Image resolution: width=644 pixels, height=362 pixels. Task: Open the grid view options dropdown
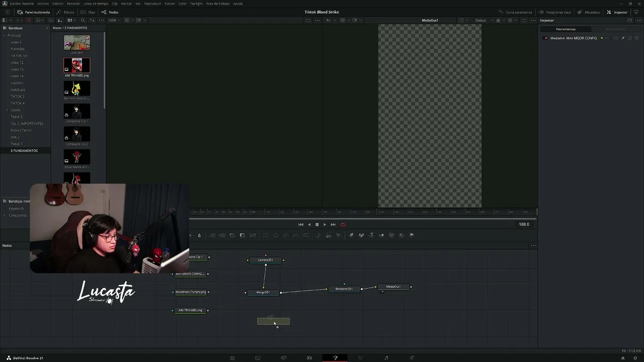(x=71, y=20)
